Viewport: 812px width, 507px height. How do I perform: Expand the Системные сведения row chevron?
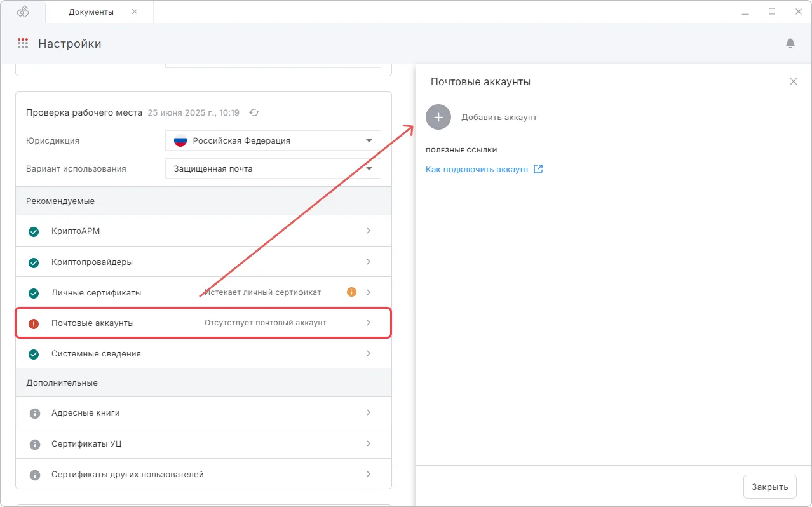click(369, 353)
